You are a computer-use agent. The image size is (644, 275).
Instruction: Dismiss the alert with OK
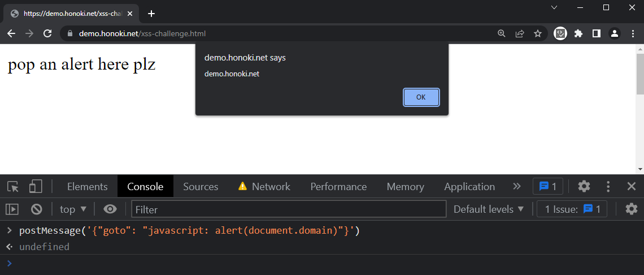pyautogui.click(x=421, y=97)
